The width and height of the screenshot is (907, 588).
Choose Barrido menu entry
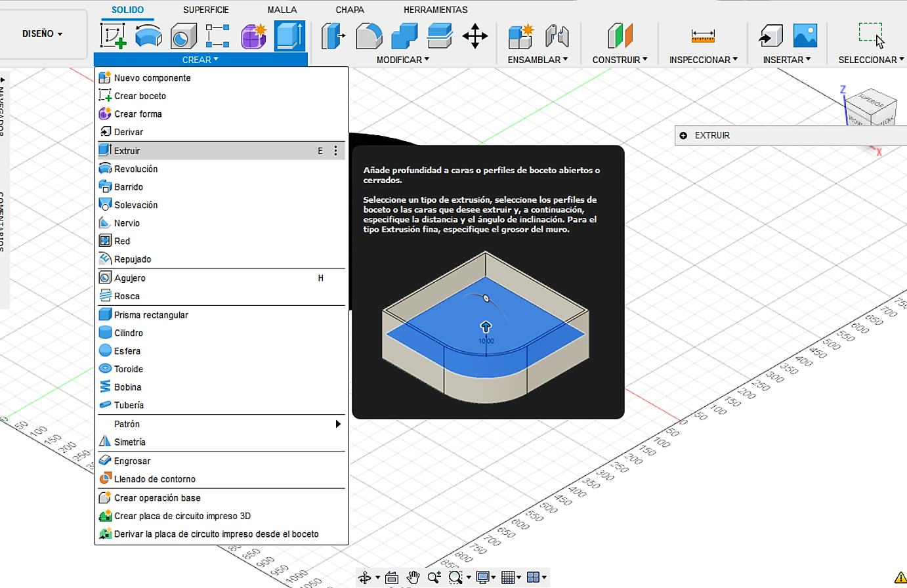(x=221, y=187)
